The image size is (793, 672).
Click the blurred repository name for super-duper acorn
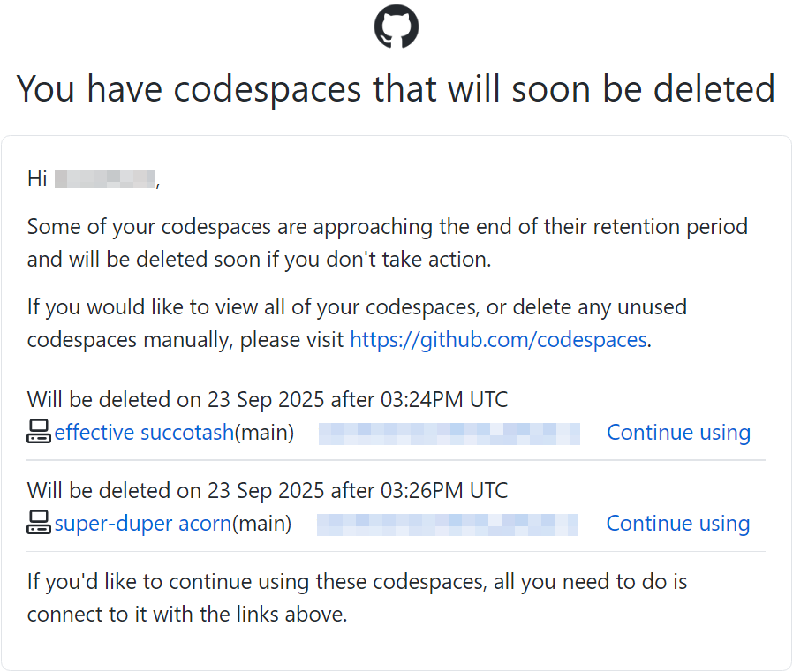447,525
